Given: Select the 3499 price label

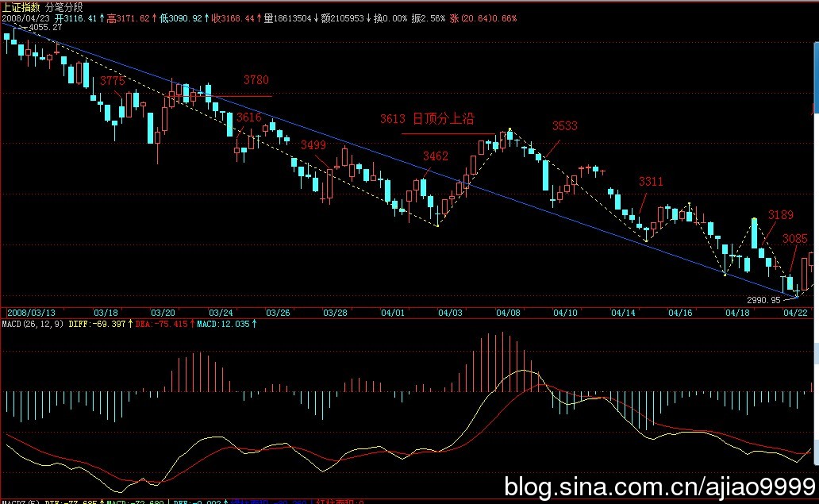Looking at the screenshot, I should pyautogui.click(x=313, y=144).
